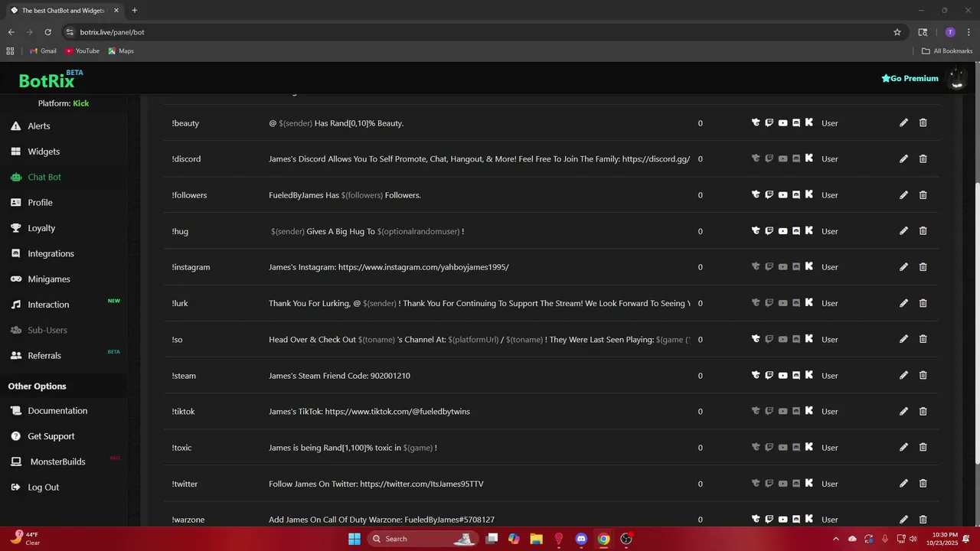
Task: Delete the !so command
Action: point(923,339)
